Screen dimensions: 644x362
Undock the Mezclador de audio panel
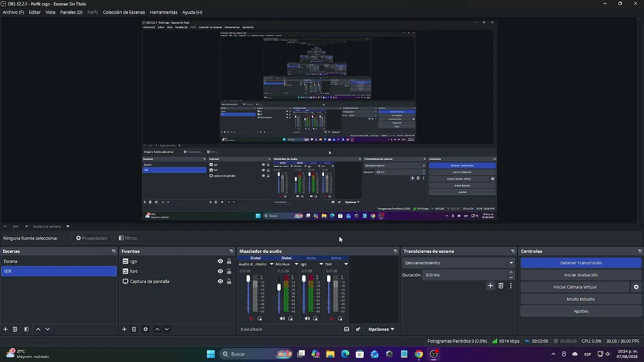point(395,251)
